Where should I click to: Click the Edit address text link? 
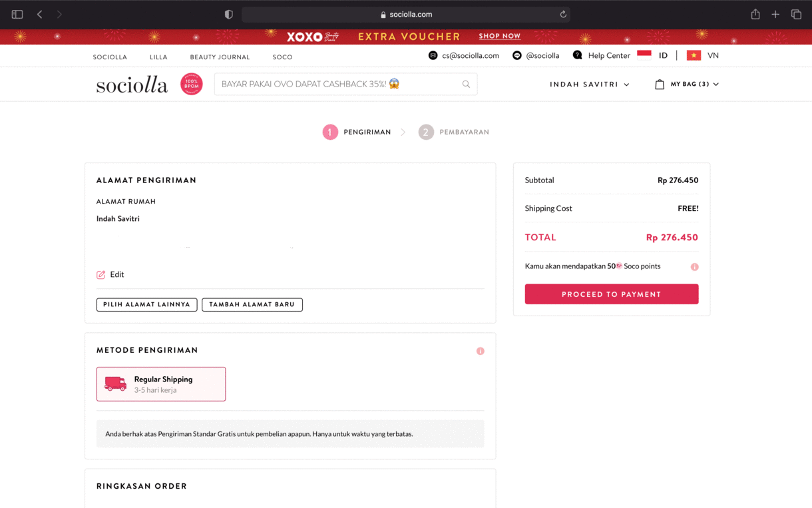(117, 274)
